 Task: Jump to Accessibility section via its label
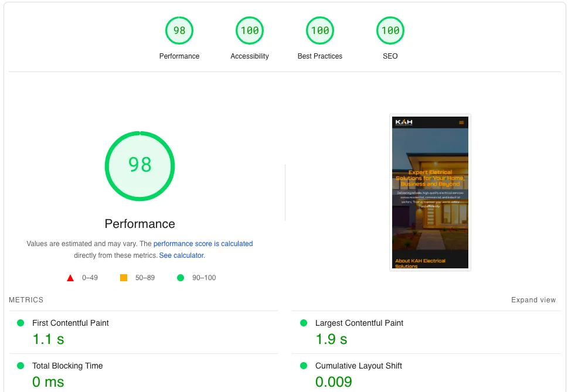[250, 56]
